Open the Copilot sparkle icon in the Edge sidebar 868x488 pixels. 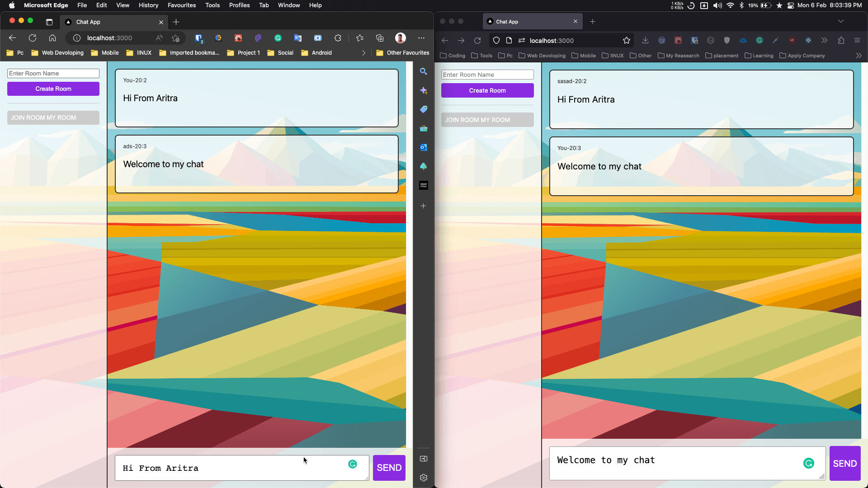coord(424,90)
